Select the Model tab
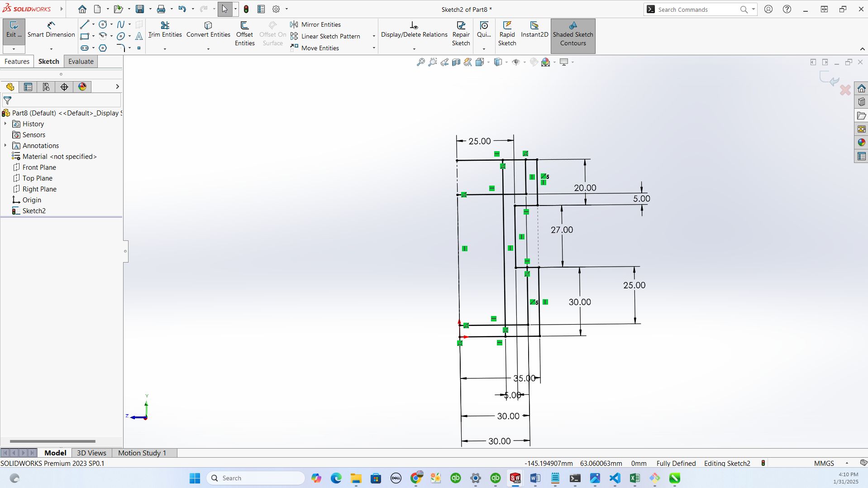 coord(55,453)
